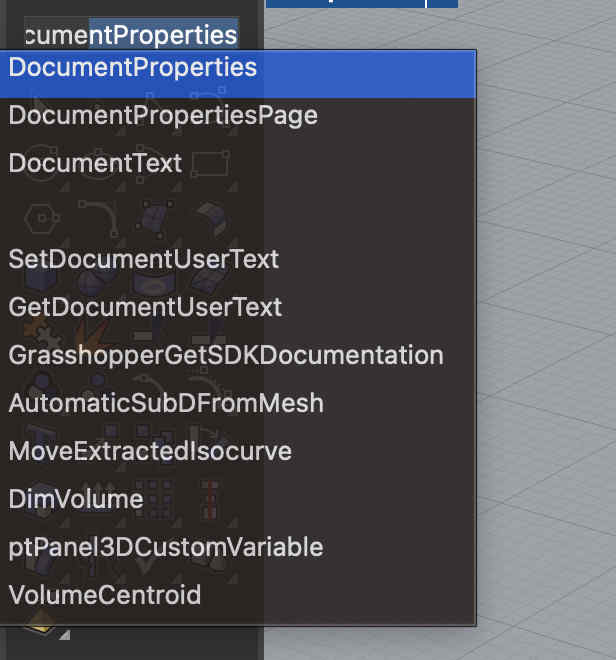Open the flyout triangle beside the yellow icon
The image size is (616, 660).
click(65, 635)
